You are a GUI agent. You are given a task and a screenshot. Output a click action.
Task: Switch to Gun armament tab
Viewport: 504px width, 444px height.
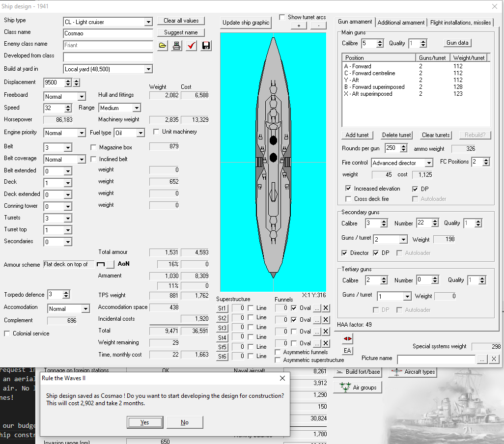pos(355,22)
